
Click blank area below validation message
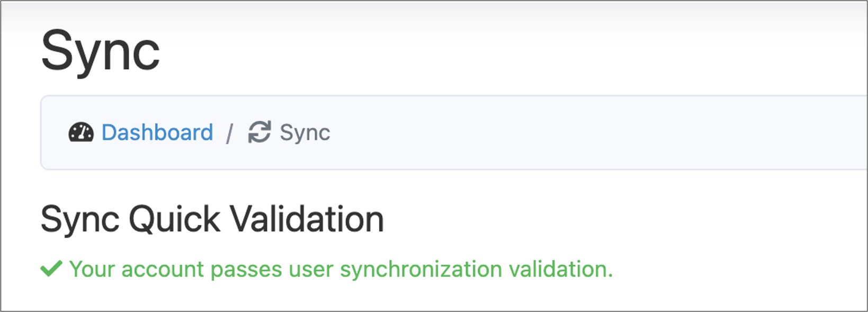[424, 297]
